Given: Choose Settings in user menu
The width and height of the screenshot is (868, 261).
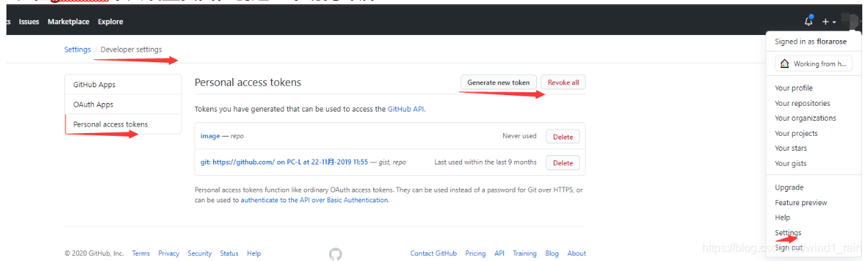Looking at the screenshot, I should tap(788, 232).
